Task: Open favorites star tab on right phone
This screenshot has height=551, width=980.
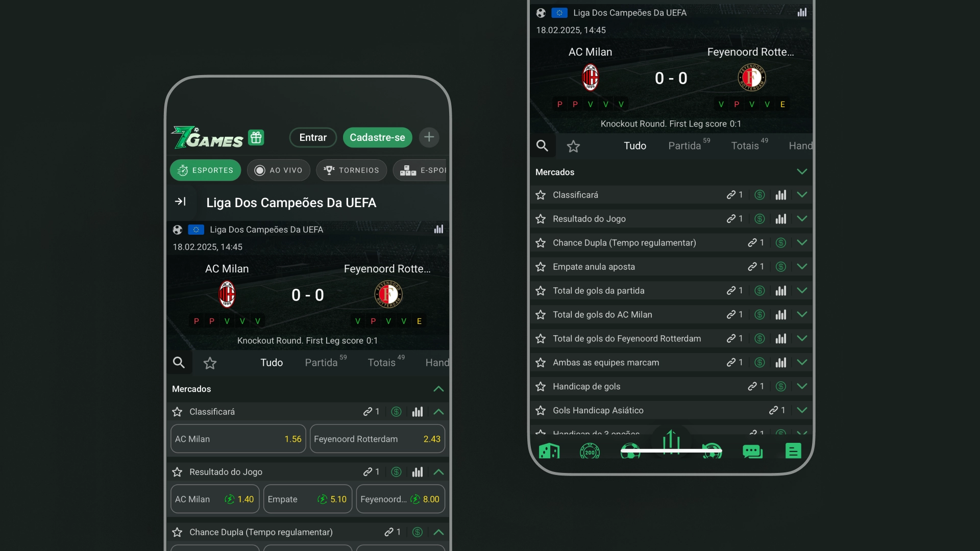Action: coord(573,146)
